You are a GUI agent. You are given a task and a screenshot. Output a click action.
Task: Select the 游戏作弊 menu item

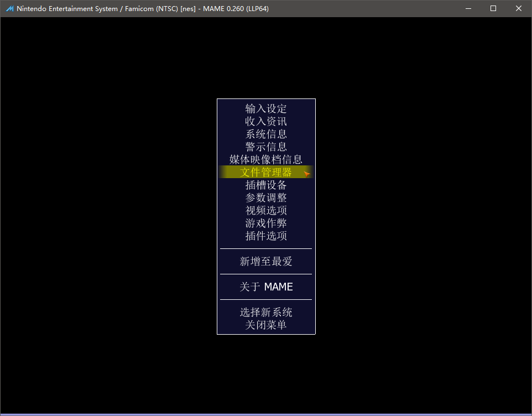tap(266, 223)
